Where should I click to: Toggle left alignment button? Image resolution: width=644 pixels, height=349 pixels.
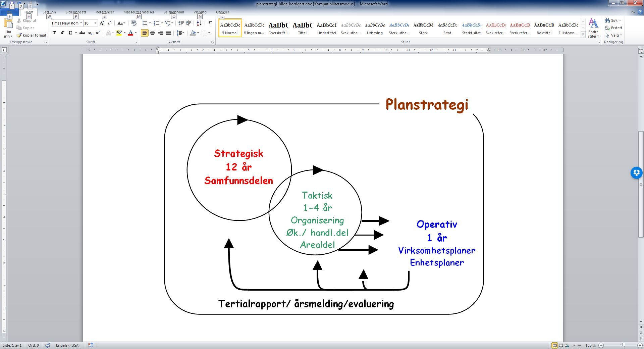tap(145, 33)
